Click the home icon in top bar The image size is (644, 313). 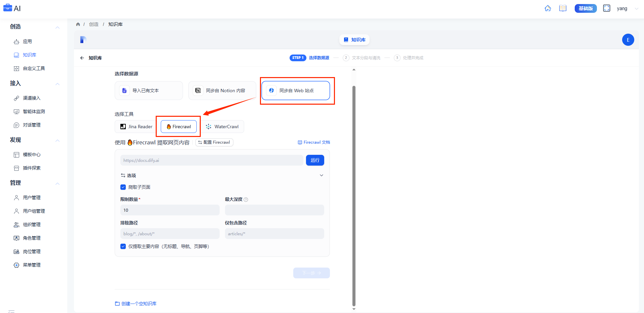tap(547, 8)
